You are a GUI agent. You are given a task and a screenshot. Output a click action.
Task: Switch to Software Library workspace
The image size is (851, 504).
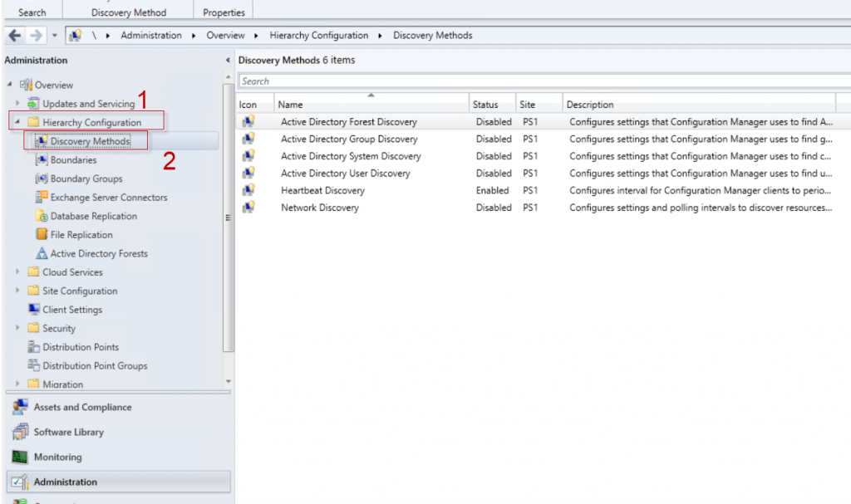click(118, 432)
